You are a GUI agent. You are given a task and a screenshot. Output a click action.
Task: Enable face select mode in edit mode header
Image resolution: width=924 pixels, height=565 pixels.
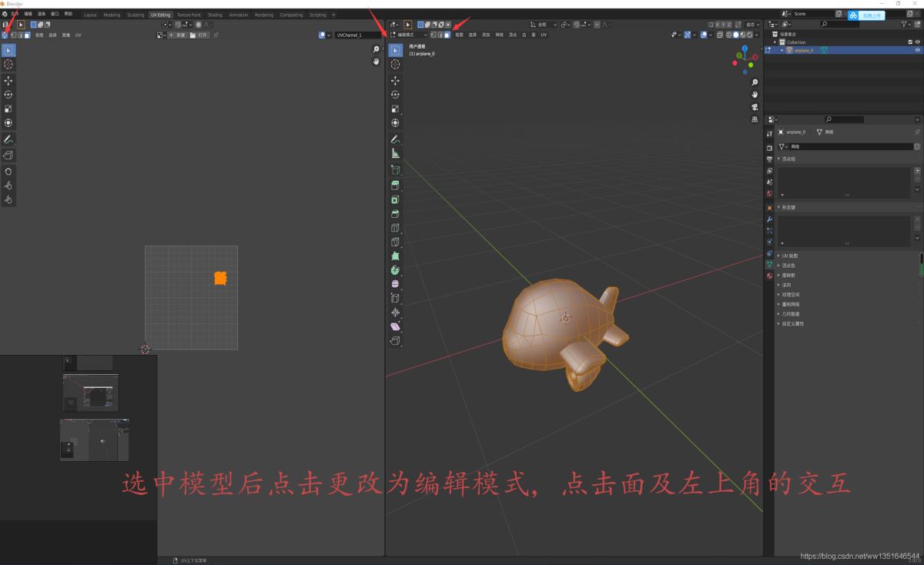click(x=447, y=34)
